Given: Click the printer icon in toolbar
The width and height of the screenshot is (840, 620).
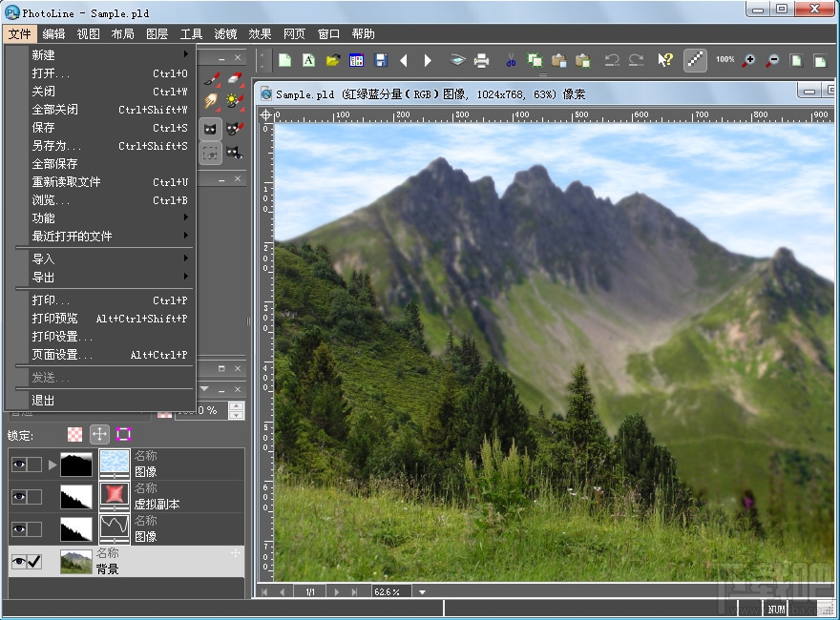Looking at the screenshot, I should pyautogui.click(x=482, y=60).
